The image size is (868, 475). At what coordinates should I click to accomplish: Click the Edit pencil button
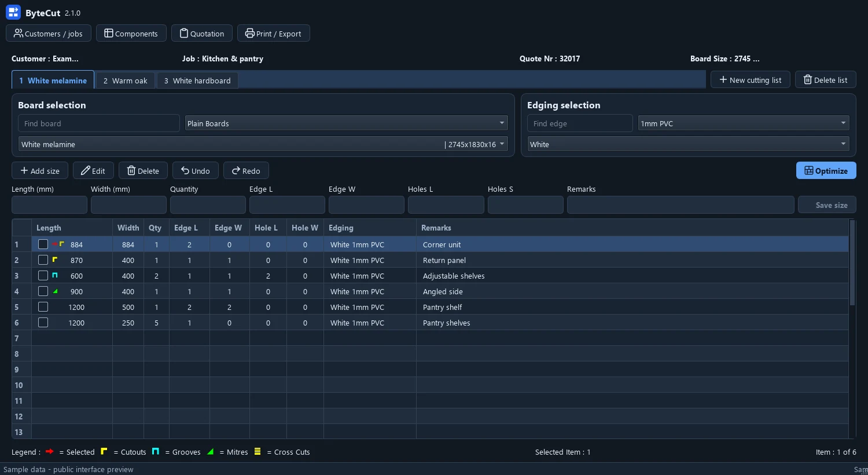93,170
